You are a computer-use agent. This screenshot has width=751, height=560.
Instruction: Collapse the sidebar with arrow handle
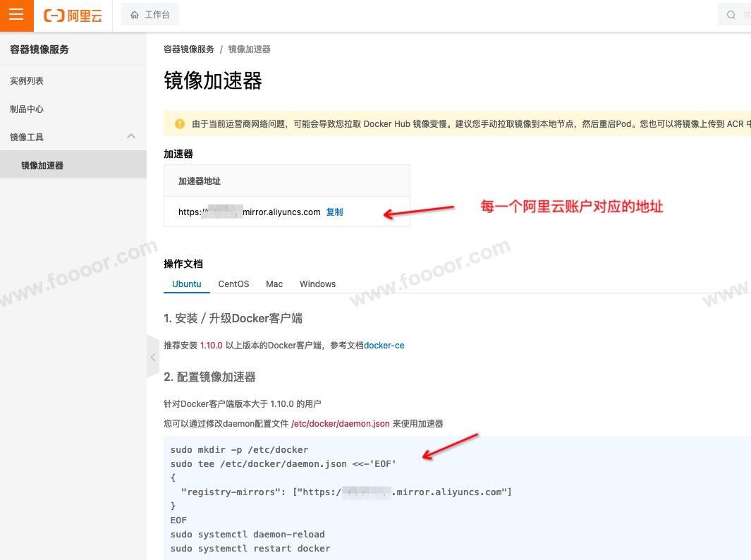pyautogui.click(x=152, y=357)
